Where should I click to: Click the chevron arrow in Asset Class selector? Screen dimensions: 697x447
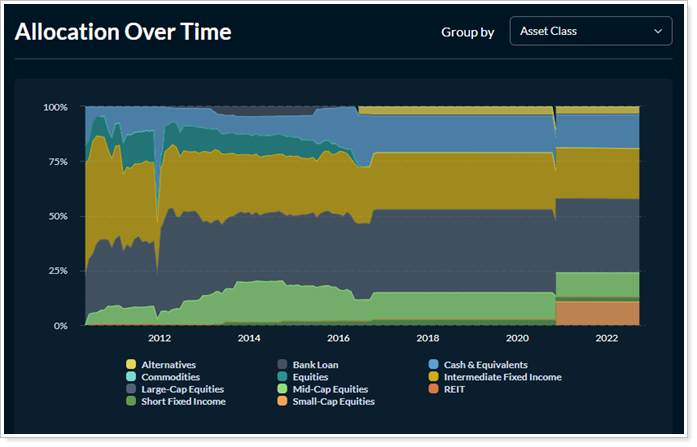click(658, 31)
